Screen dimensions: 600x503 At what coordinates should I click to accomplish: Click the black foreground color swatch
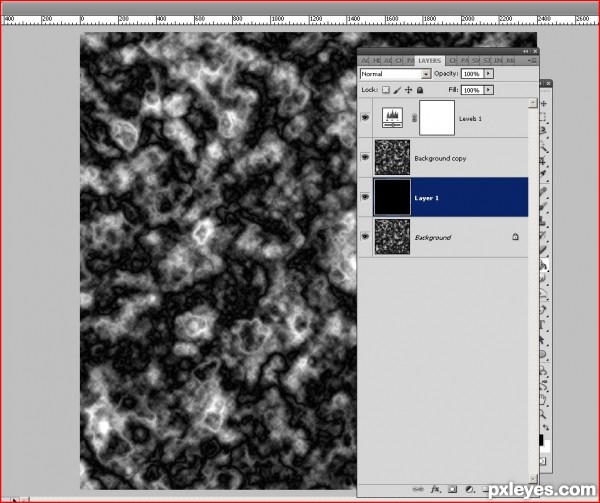(541, 440)
